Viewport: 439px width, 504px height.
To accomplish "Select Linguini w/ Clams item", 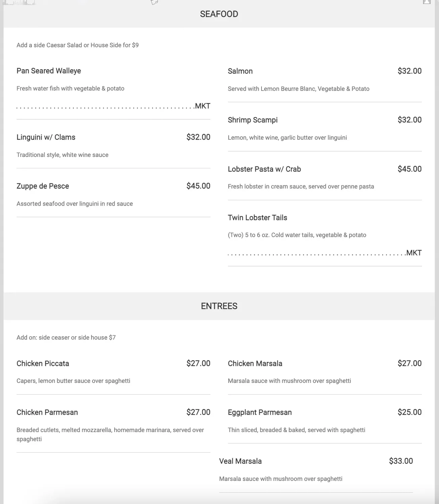I will (46, 137).
